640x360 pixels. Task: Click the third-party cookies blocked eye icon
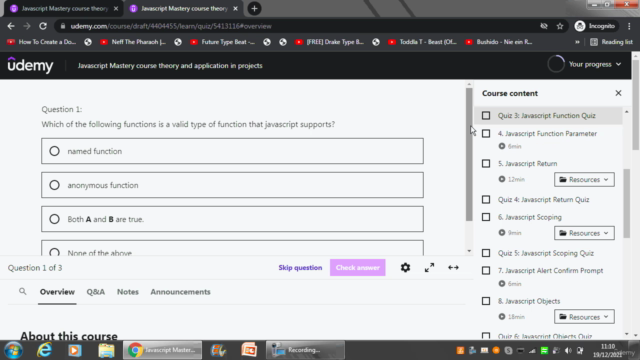coord(544,26)
